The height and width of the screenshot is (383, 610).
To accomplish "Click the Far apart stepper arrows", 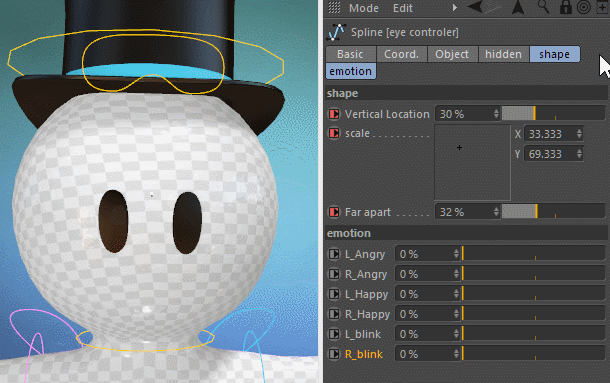I will pyautogui.click(x=496, y=212).
